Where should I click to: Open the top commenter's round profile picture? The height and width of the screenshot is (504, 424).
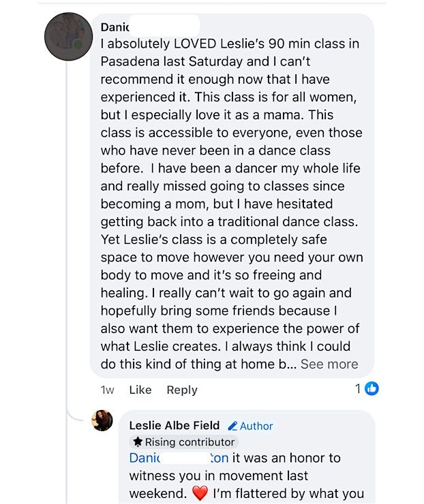[x=68, y=37]
